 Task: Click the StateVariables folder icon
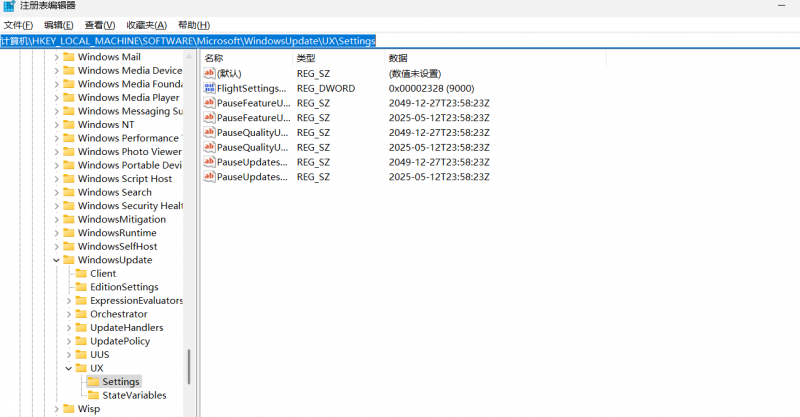(93, 395)
